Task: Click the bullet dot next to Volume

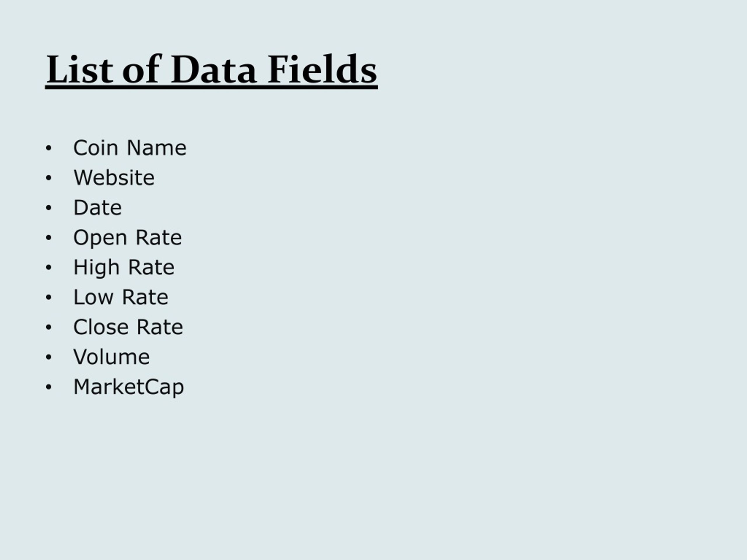Action: click(49, 357)
